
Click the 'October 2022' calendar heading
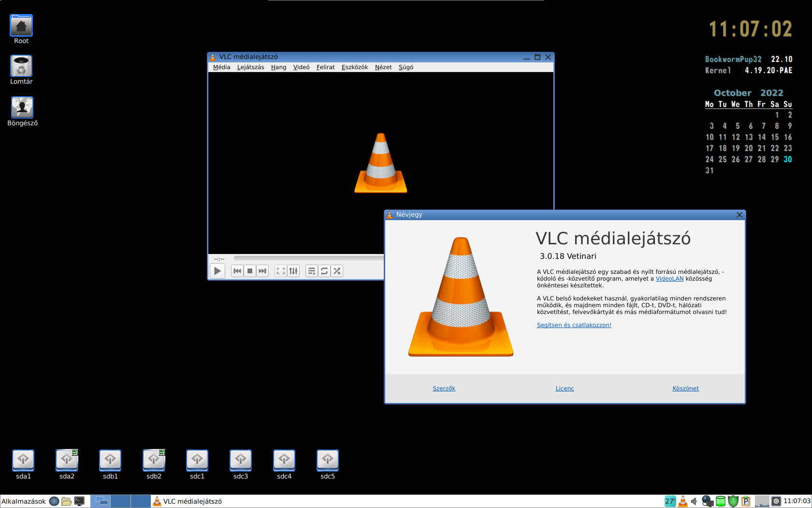point(748,93)
